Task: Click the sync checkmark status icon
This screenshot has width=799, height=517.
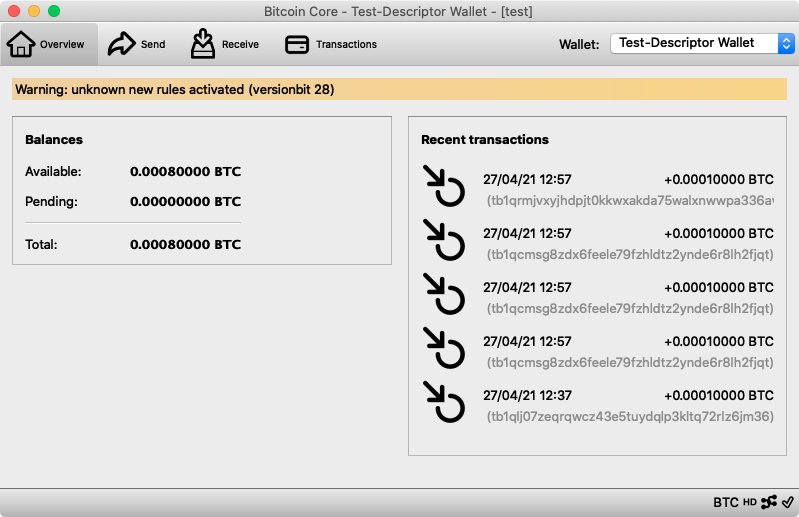Action: [x=788, y=502]
